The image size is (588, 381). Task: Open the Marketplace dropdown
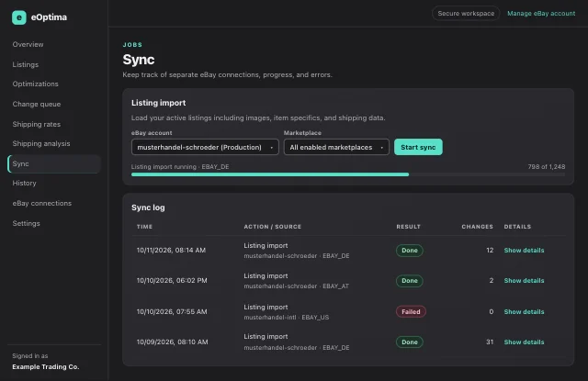(336, 147)
